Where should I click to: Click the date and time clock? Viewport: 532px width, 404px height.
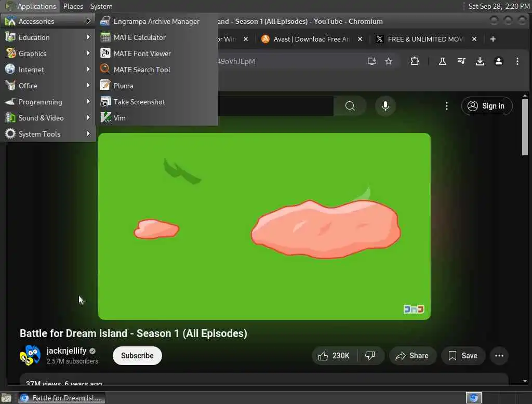499,6
